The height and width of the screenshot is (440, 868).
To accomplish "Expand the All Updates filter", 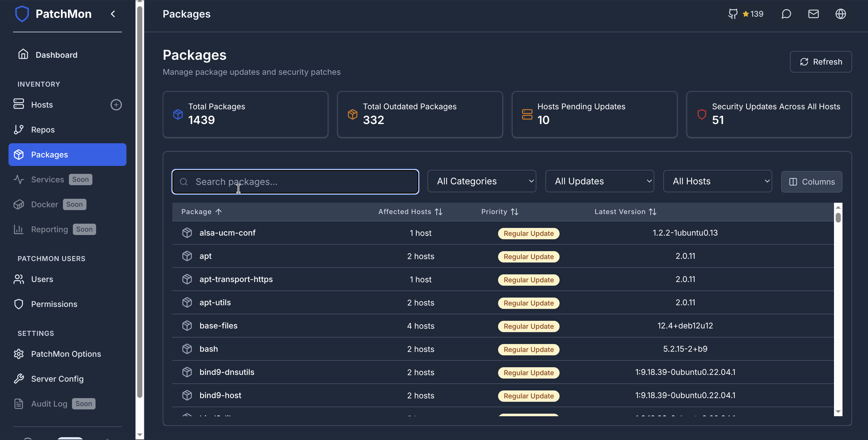I will (600, 181).
